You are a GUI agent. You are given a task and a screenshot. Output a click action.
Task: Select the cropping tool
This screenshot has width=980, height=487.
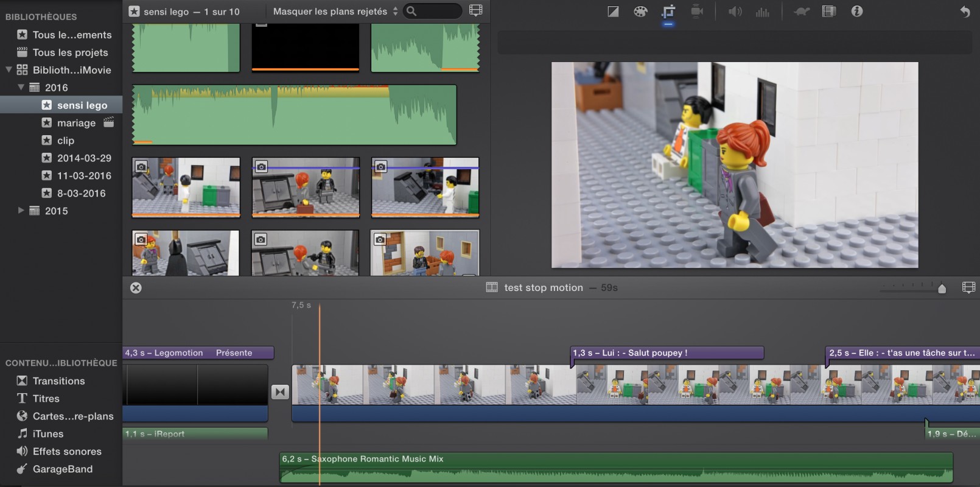point(668,12)
